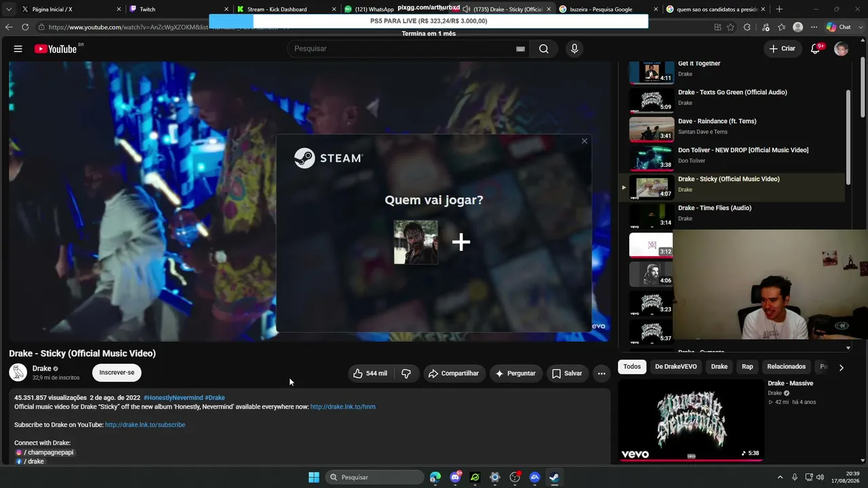Open the media control music icon in toolbar
Screen dimensions: 868x488
[x=766, y=27]
